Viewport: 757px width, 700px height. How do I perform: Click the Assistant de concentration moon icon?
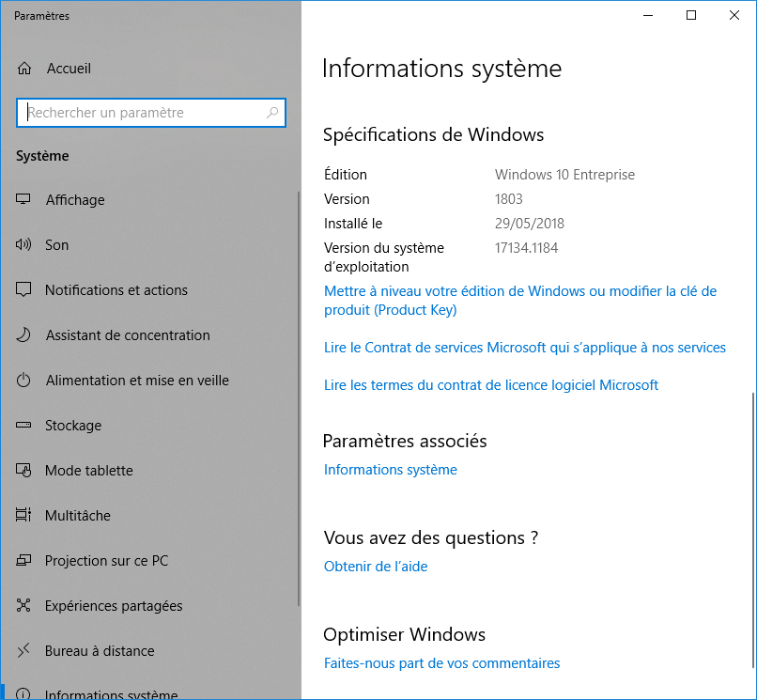click(23, 334)
